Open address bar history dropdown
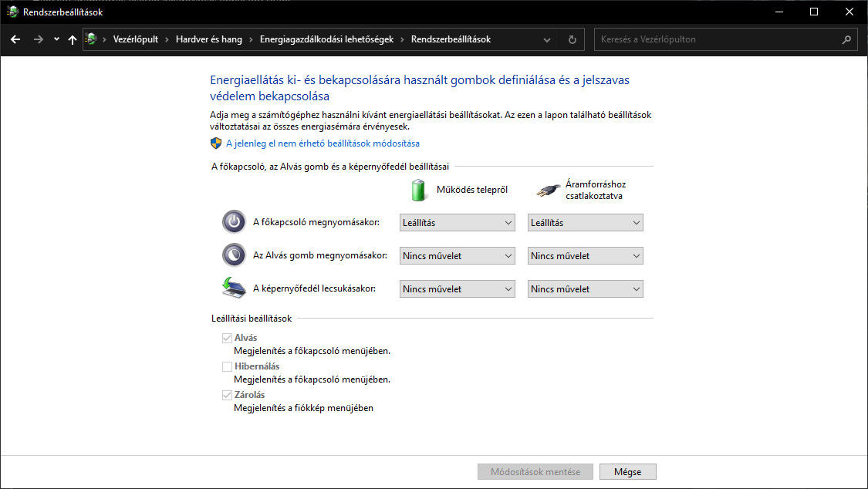The height and width of the screenshot is (489, 868). point(547,40)
